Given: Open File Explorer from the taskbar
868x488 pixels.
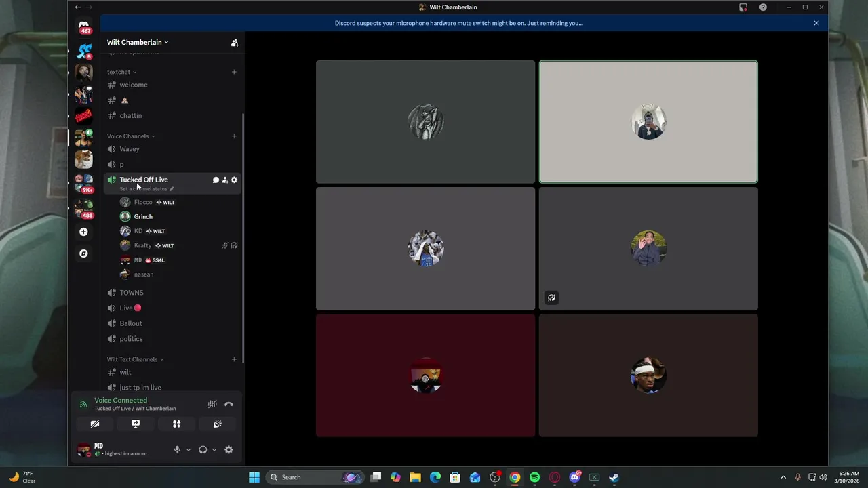Looking at the screenshot, I should coord(415,477).
